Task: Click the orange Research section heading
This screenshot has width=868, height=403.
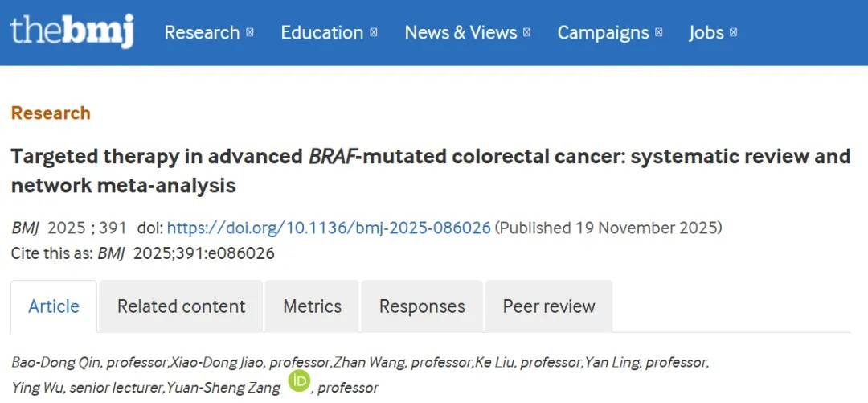Action: pyautogui.click(x=51, y=113)
